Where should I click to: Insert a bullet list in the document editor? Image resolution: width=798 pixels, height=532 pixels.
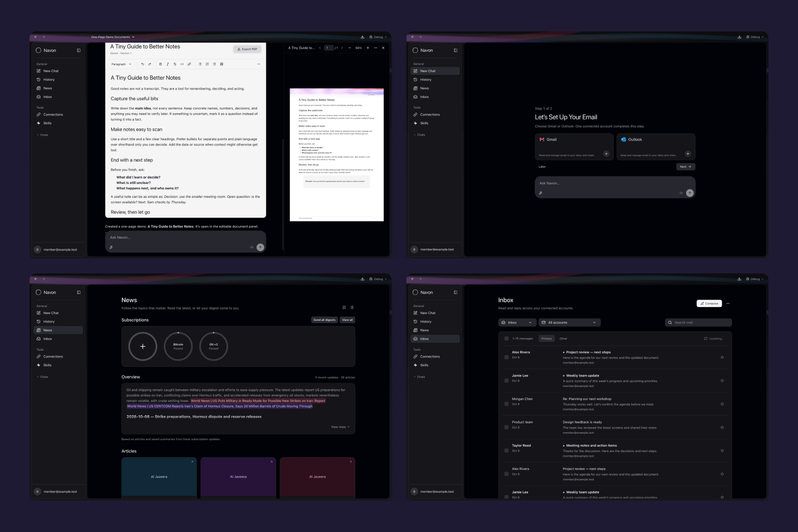200,64
